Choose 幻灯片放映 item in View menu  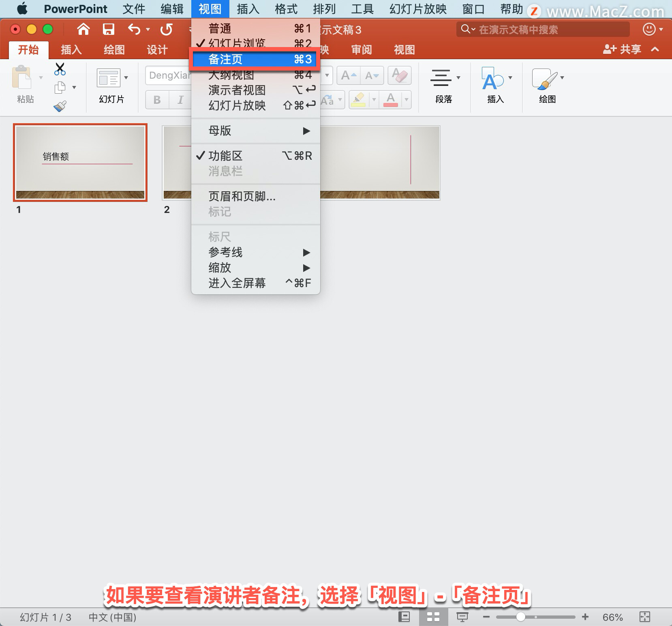[255, 105]
